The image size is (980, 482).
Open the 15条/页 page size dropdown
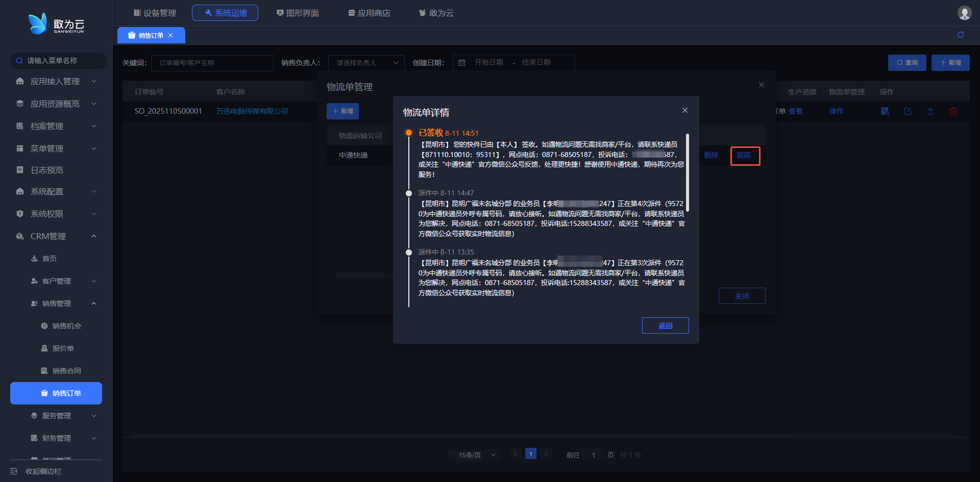tap(474, 454)
